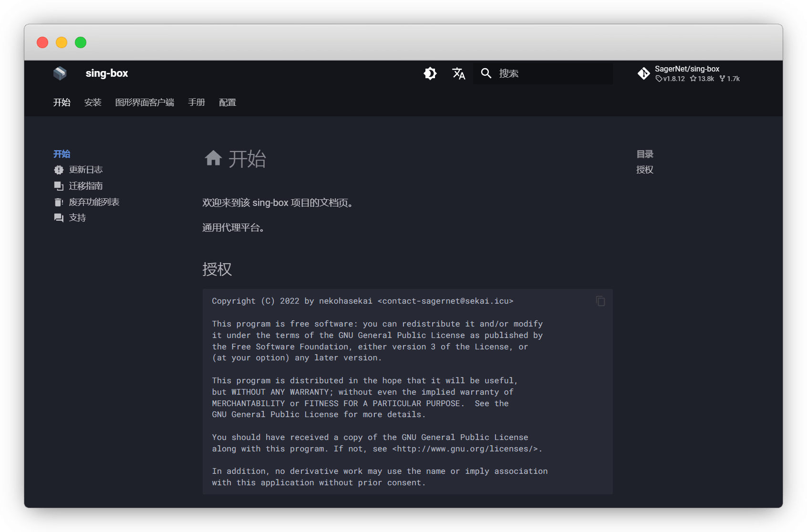Click the gnu.org licenses URL
Image resolution: width=807 pixels, height=532 pixels.
(467, 449)
